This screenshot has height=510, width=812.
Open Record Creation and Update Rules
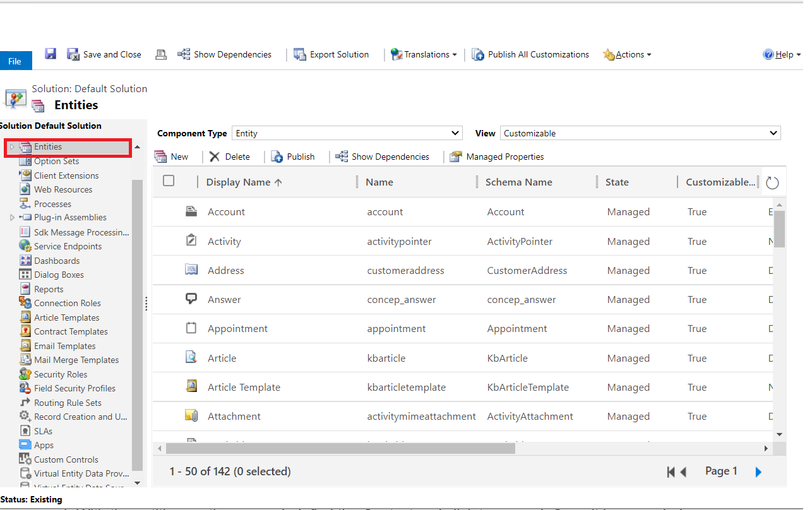81,417
